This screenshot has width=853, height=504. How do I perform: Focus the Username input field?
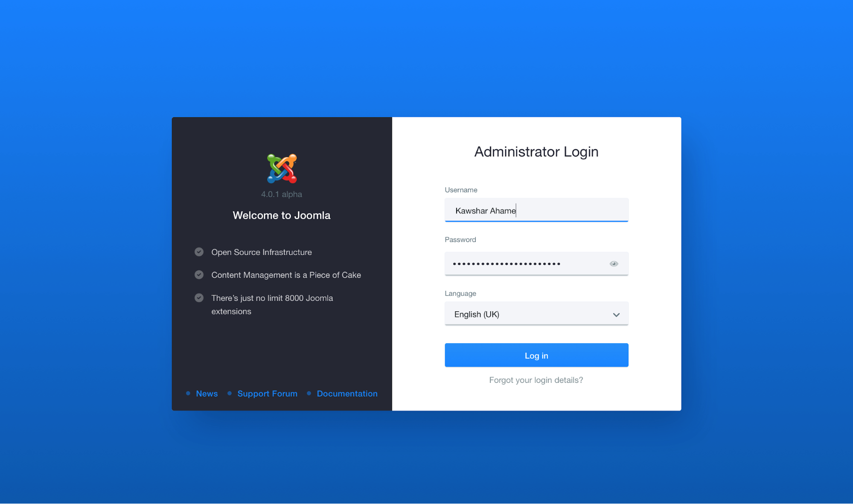[536, 210]
